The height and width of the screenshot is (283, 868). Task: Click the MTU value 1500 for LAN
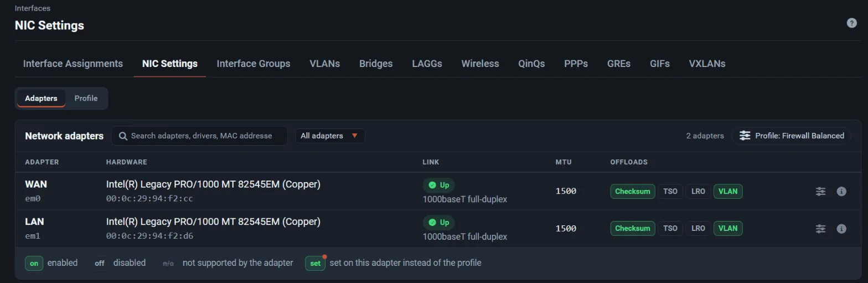[x=566, y=228]
